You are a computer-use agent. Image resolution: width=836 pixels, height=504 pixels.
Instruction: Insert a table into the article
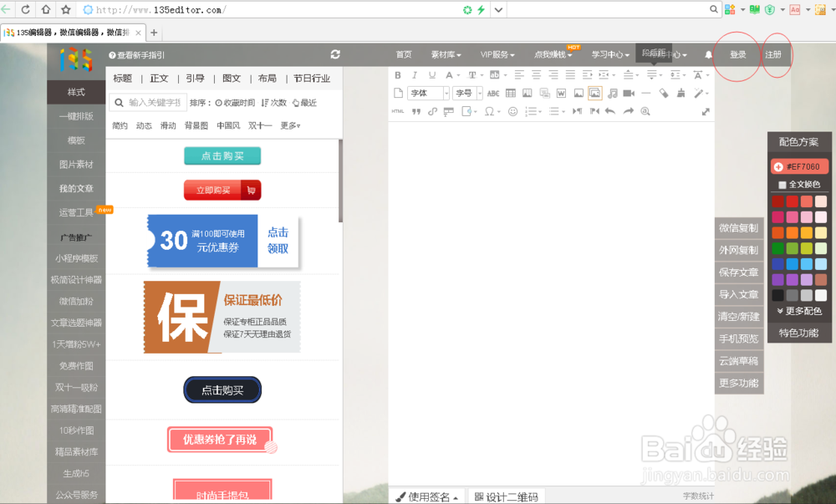pos(510,94)
